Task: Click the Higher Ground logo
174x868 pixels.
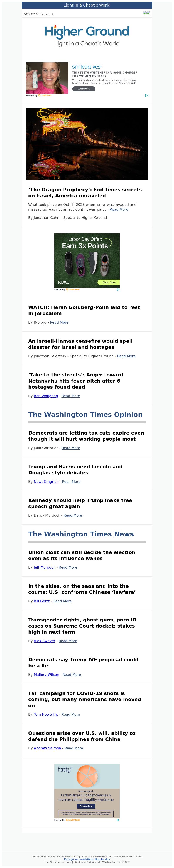Action: coord(87,35)
